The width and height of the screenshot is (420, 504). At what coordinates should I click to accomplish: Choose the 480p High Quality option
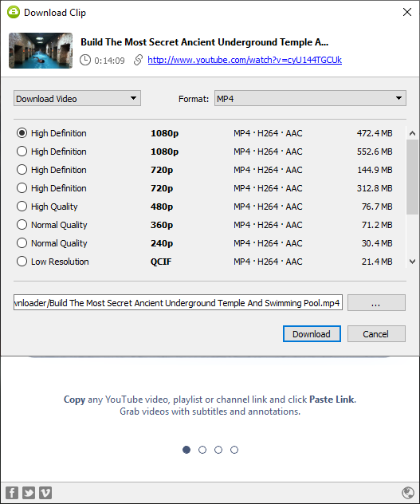[22, 207]
